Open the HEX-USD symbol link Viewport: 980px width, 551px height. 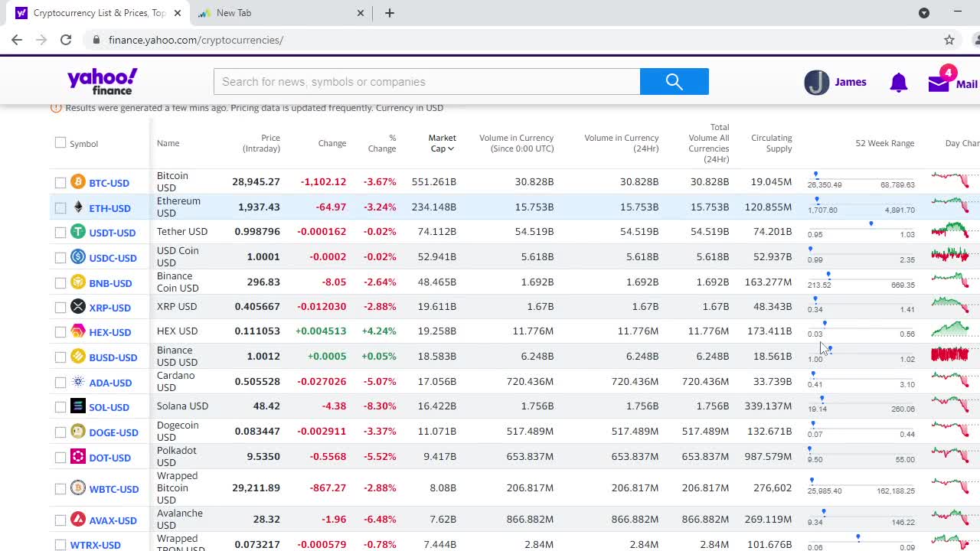[x=110, y=332]
